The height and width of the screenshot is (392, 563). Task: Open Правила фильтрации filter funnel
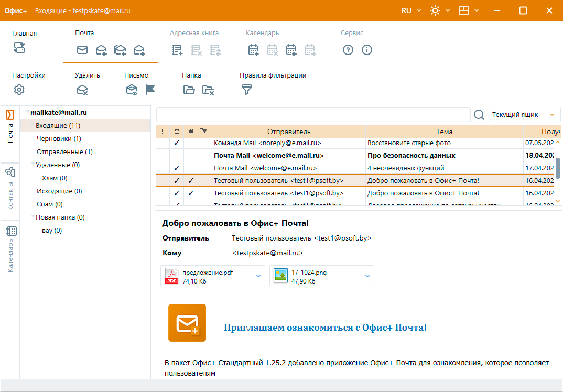coord(246,90)
